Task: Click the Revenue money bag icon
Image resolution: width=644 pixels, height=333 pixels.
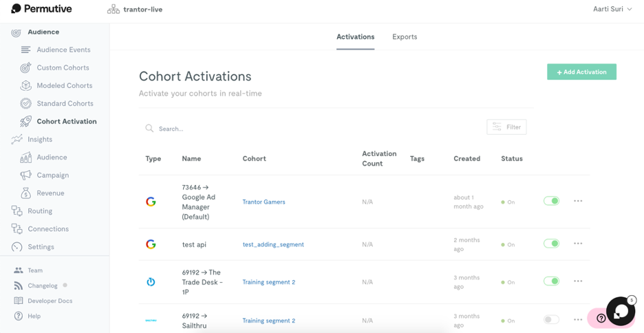Action: point(26,193)
